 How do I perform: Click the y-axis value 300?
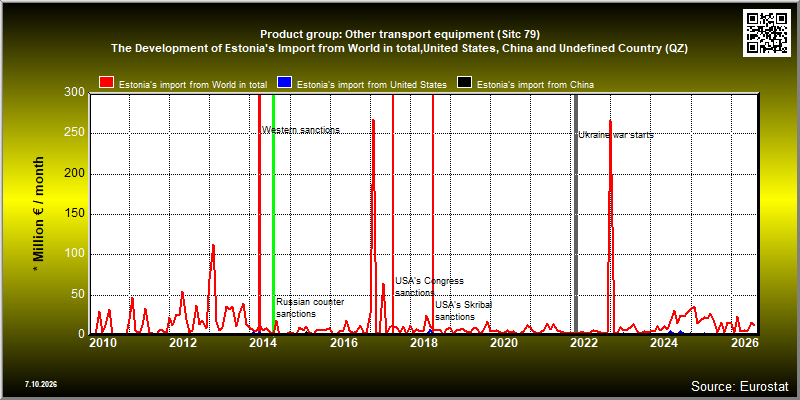click(74, 92)
